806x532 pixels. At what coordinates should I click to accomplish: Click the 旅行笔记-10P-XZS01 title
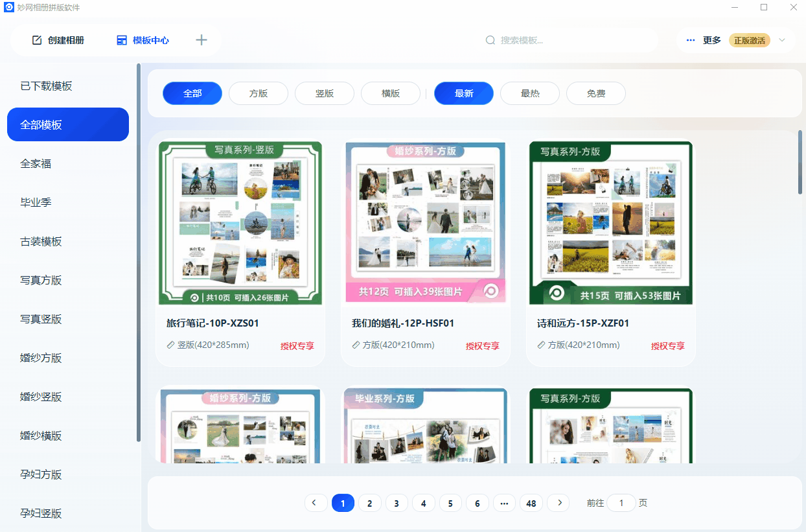click(x=213, y=323)
